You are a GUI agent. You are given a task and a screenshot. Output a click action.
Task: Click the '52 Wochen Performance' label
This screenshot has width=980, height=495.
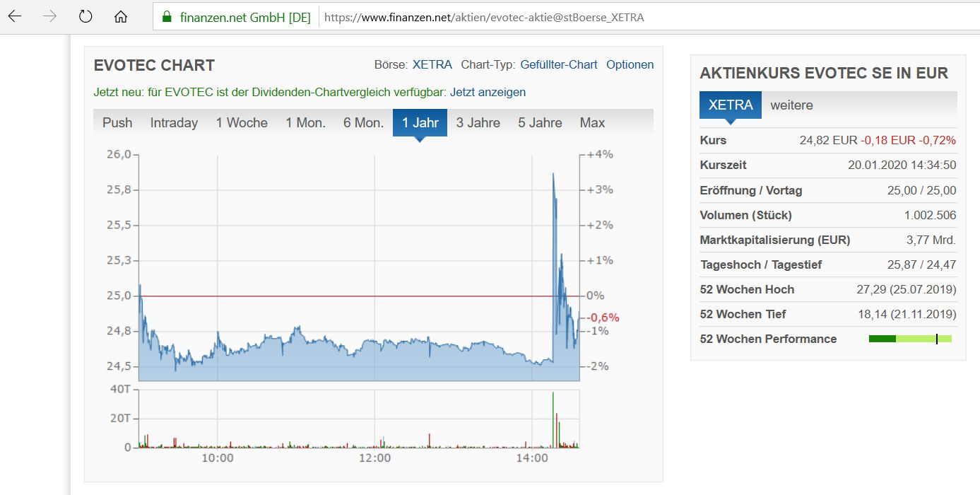[x=768, y=339]
